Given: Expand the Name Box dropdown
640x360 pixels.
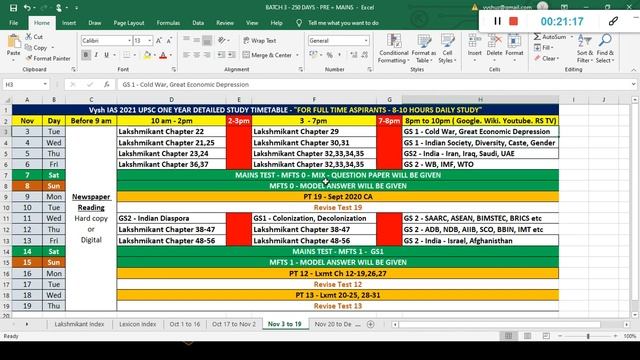Looking at the screenshot, I should tap(44, 84).
